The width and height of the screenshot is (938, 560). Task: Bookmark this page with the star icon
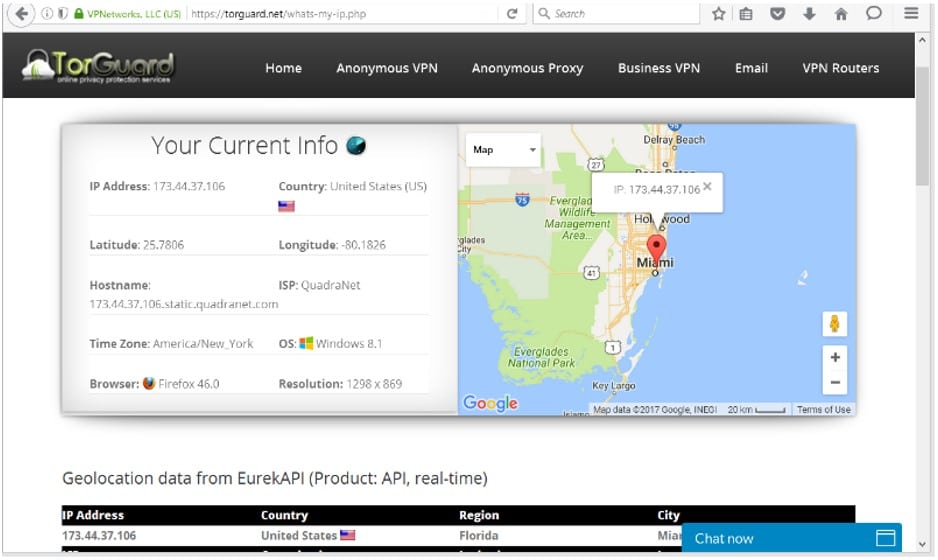click(718, 13)
